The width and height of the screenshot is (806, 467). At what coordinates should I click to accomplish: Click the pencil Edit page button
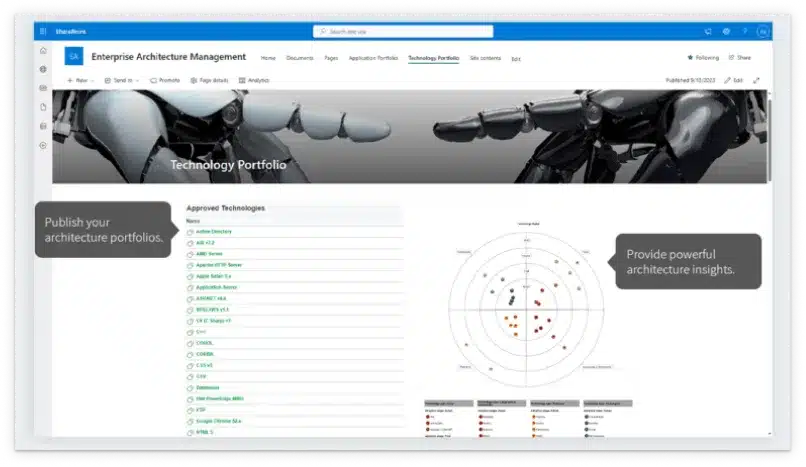point(734,80)
